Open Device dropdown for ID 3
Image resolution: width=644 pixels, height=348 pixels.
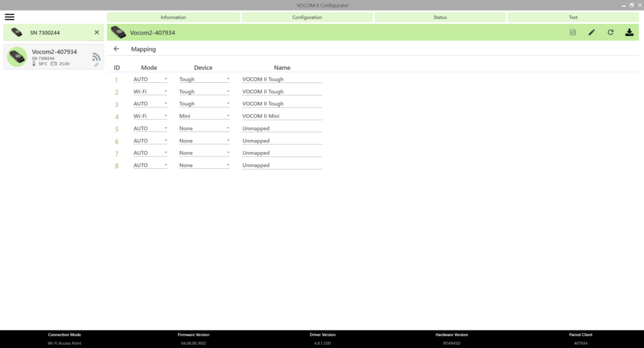[x=204, y=104]
